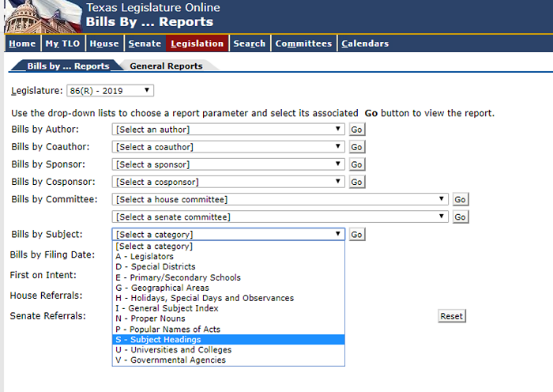Image resolution: width=553 pixels, height=392 pixels.
Task: Expand the Select a cosponsor dropdown
Action: point(228,182)
